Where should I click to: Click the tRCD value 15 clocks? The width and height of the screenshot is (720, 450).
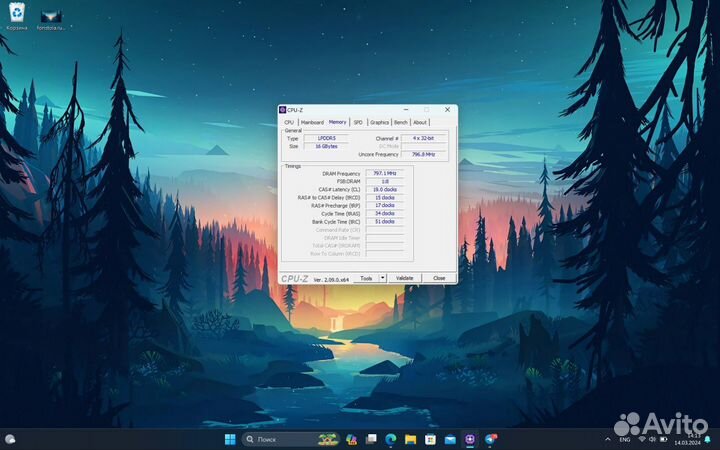385,197
